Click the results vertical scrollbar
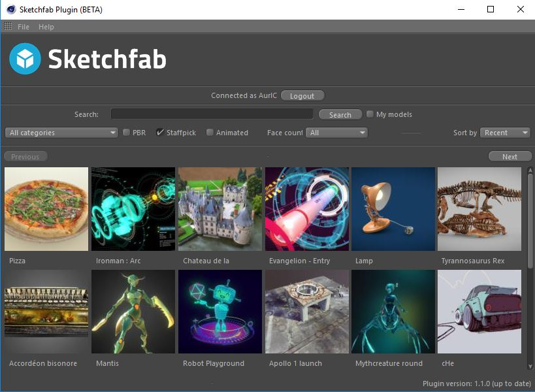This screenshot has height=392, width=535. 530,221
